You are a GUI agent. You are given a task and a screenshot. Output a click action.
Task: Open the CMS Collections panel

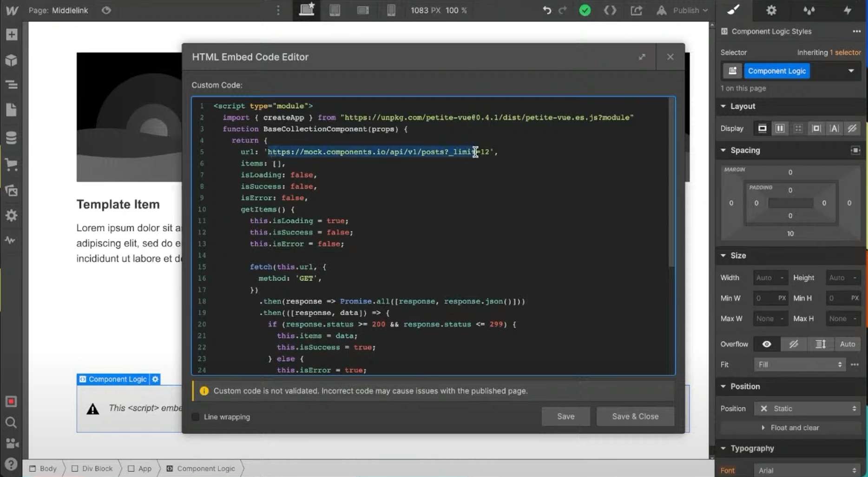click(x=12, y=138)
